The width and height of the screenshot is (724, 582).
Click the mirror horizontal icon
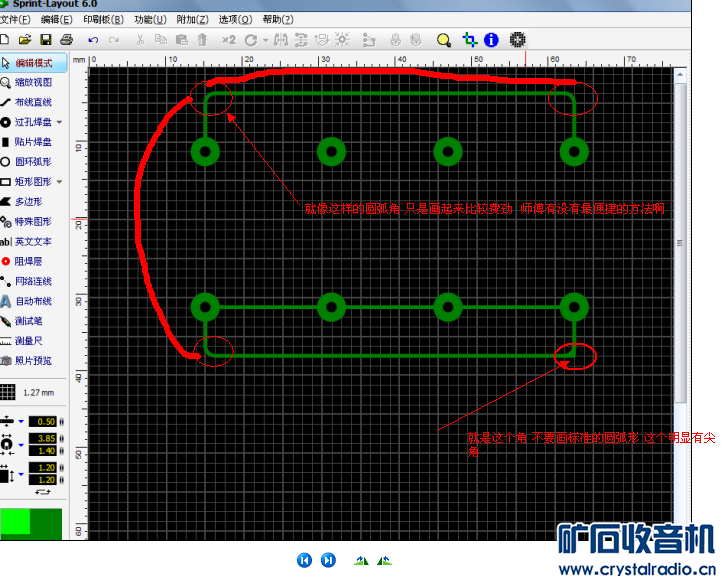281,40
